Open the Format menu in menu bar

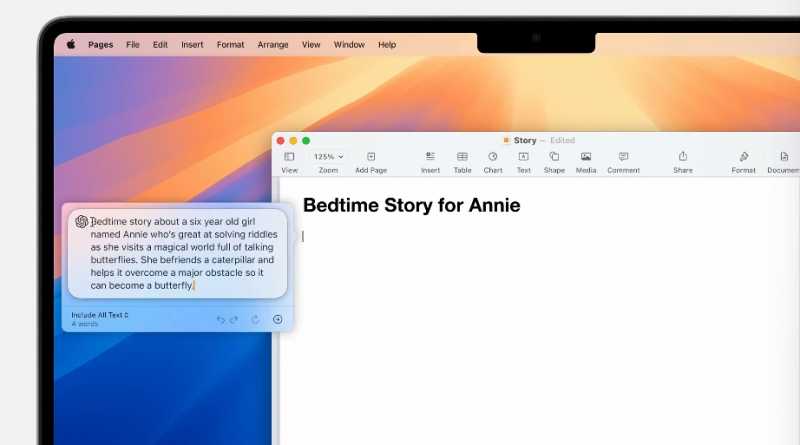click(230, 45)
